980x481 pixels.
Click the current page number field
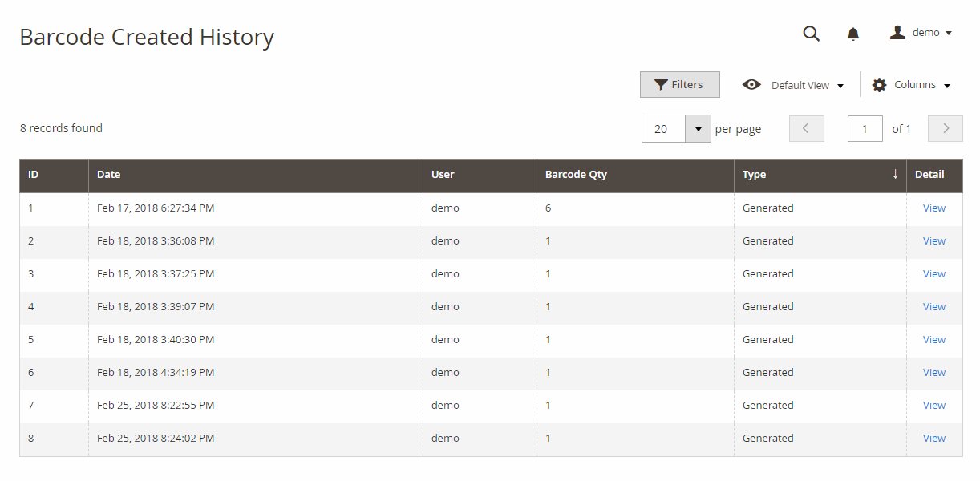pos(865,128)
